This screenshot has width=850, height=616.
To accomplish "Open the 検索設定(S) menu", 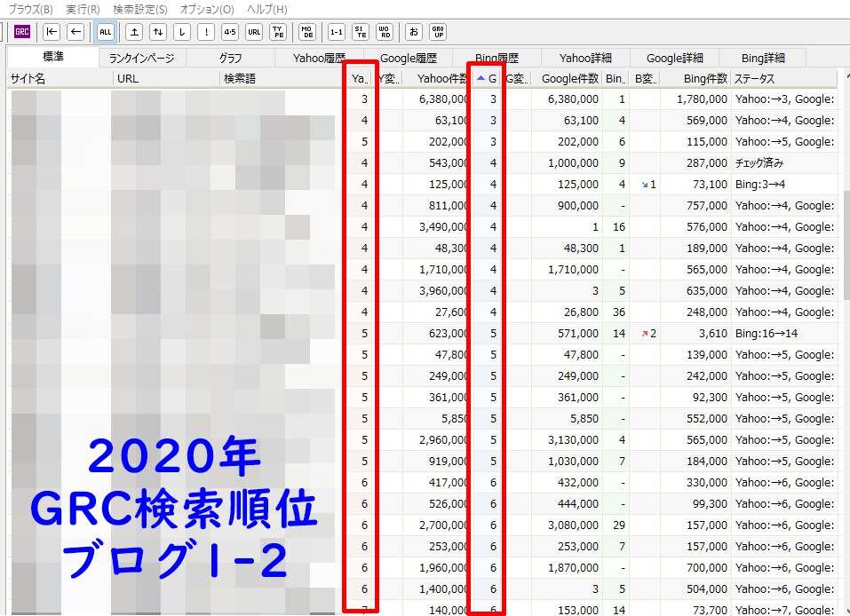I will (x=139, y=9).
